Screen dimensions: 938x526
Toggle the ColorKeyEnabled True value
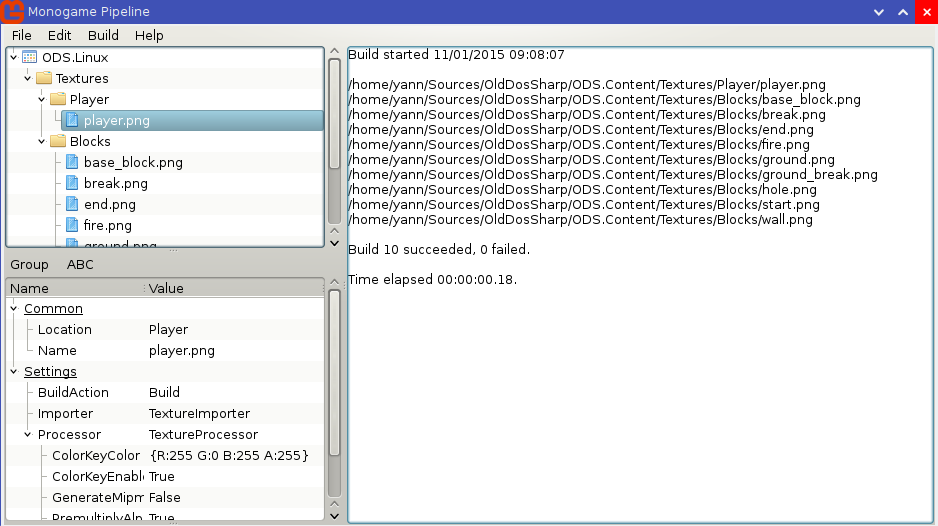coord(162,476)
